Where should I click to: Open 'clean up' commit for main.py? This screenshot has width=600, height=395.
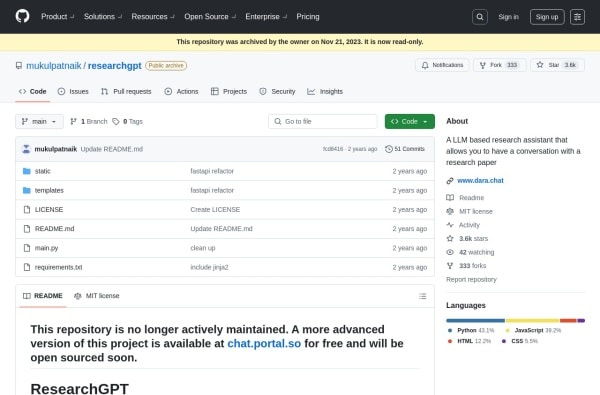tap(203, 248)
